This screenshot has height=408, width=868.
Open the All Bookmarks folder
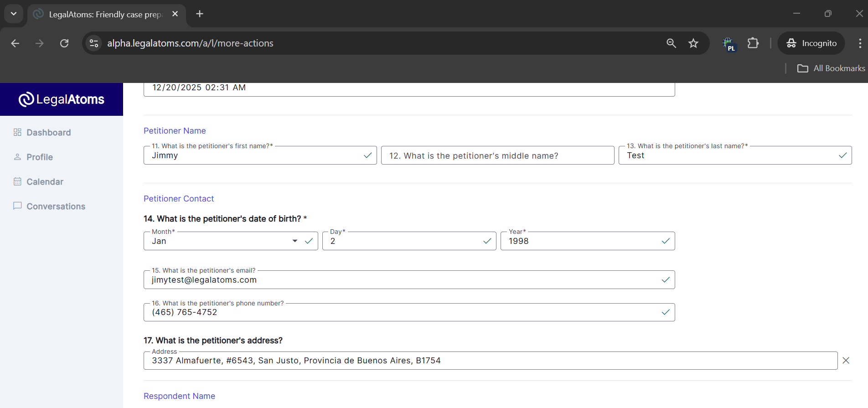[x=831, y=68]
